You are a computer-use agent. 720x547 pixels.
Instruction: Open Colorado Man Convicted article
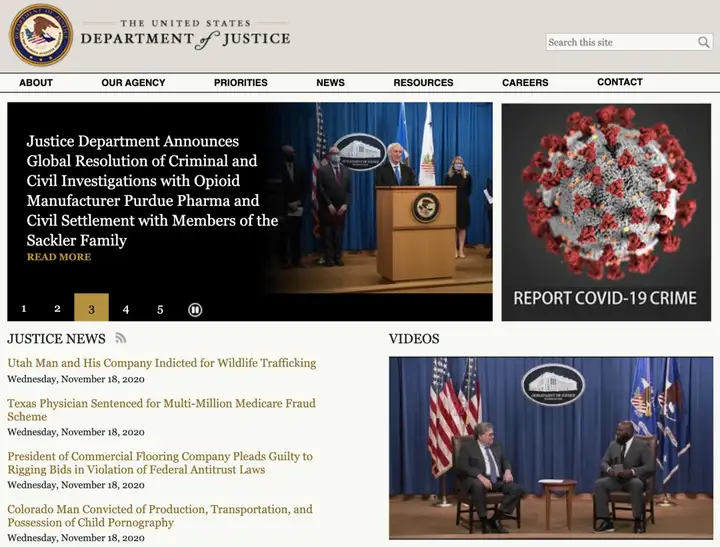pos(160,515)
